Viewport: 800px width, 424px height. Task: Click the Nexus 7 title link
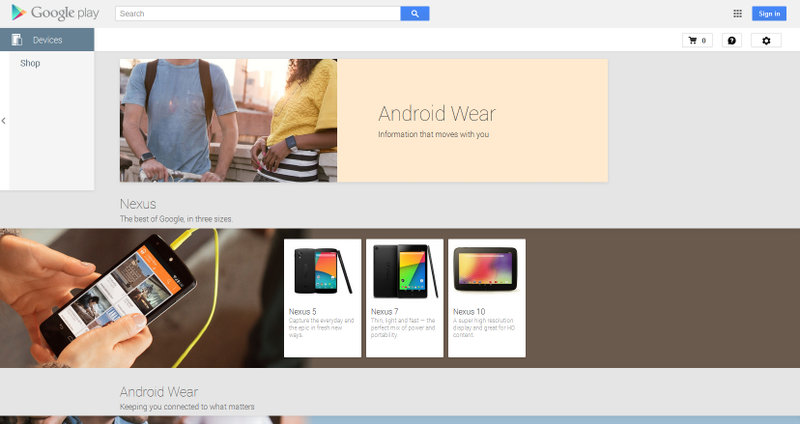pyautogui.click(x=384, y=311)
